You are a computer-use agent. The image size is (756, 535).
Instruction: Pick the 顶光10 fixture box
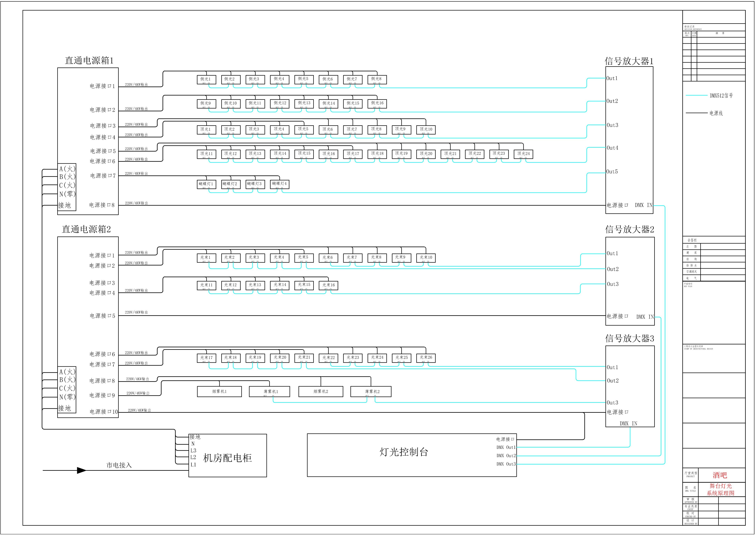(426, 129)
